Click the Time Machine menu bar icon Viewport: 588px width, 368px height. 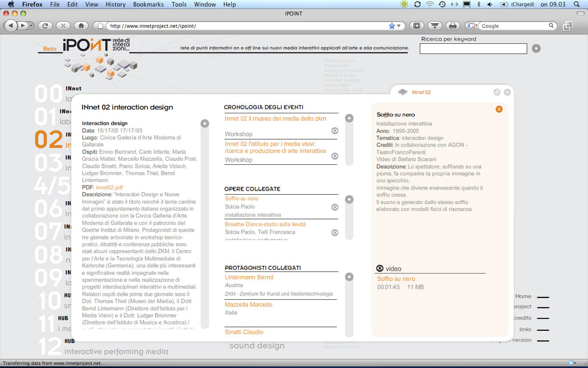(442, 4)
